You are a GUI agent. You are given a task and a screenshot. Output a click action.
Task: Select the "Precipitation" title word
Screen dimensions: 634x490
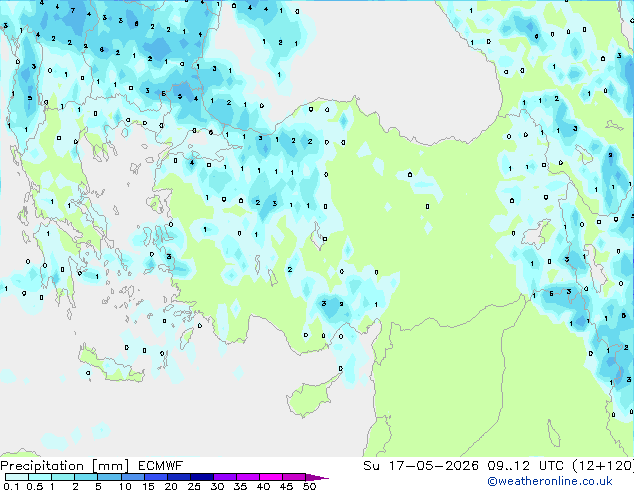42,466
